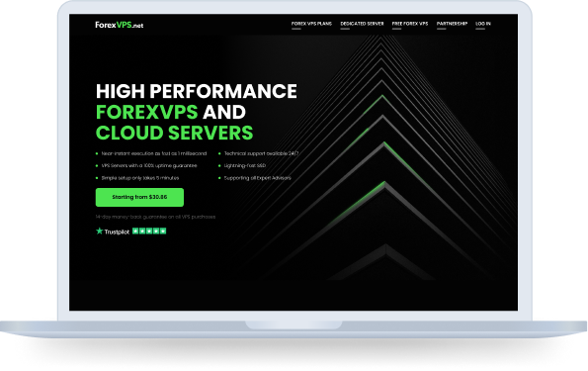
Task: Click the third Trustpilot rating star
Action: (x=149, y=231)
